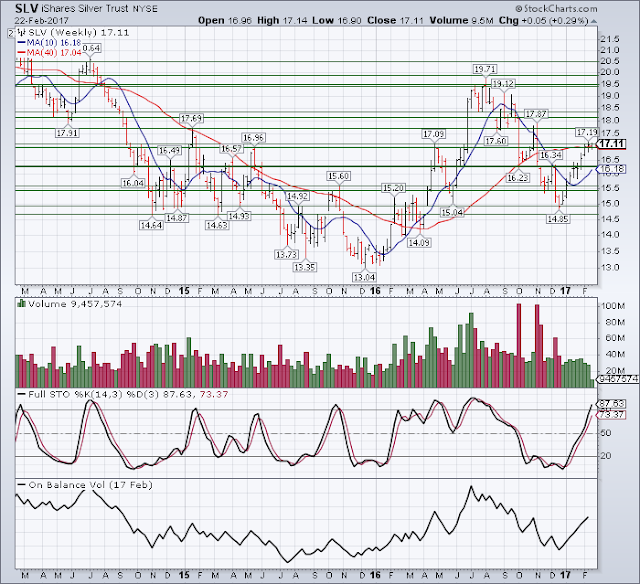Click the blue MA(10) legend line marker
640x584 pixels.
click(x=21, y=42)
